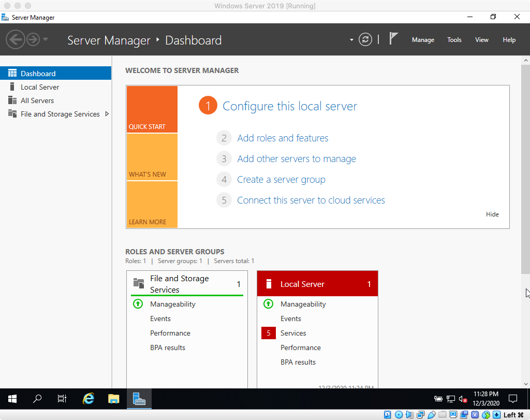Select Local Server in the sidebar
This screenshot has height=420, width=530.
(55, 87)
